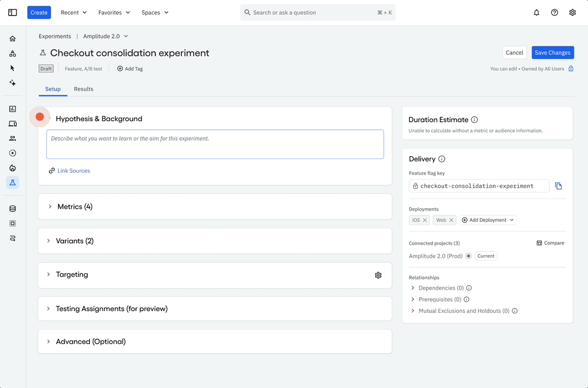Switch to the Results tab
The image size is (588, 388).
tap(83, 89)
